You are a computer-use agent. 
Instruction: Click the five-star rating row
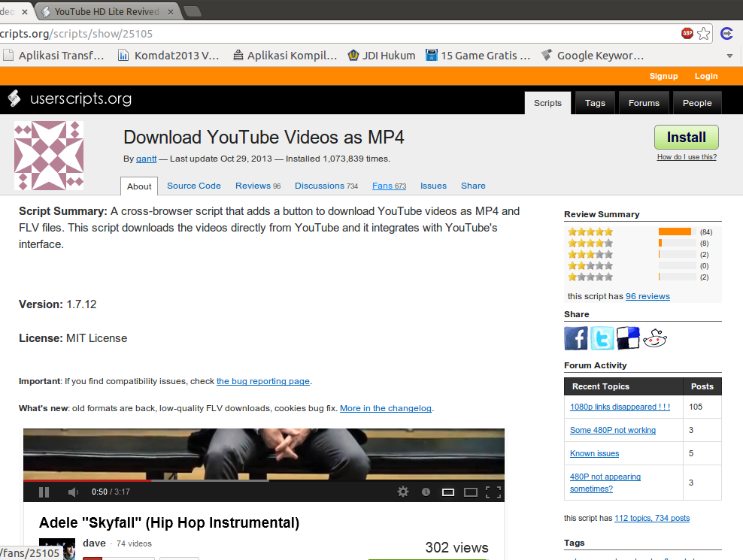pyautogui.click(x=640, y=232)
